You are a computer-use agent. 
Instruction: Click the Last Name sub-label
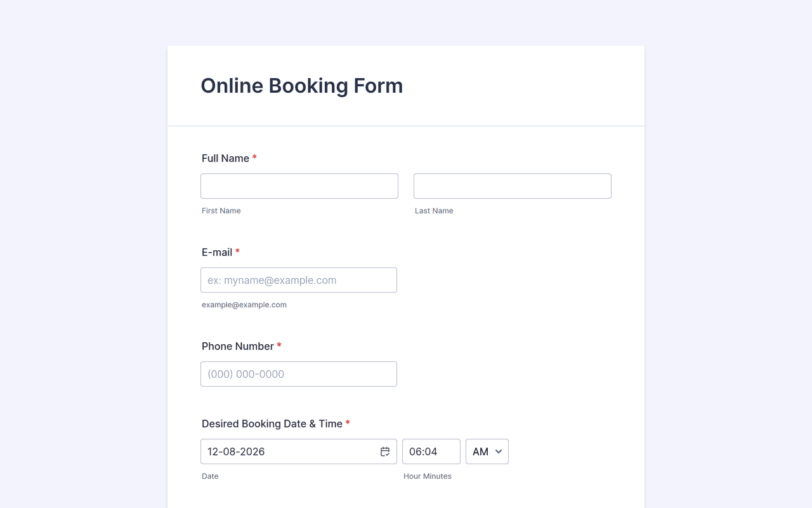(434, 211)
